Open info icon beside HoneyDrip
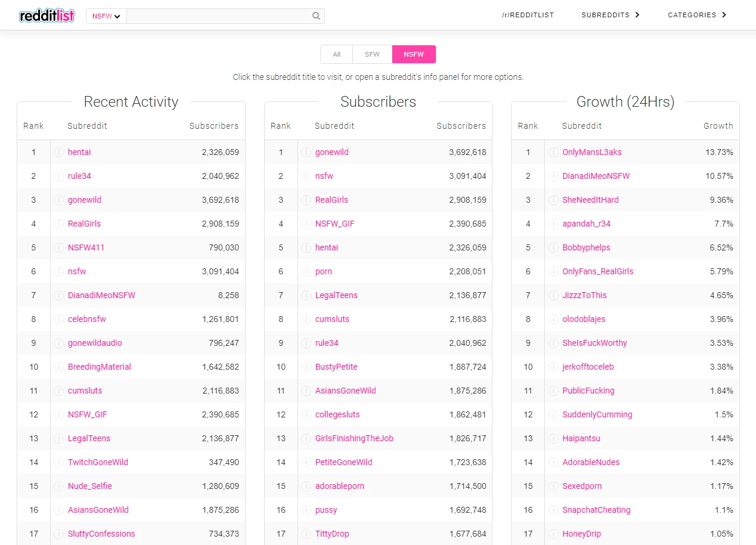Screen dimensions: 756x545 553,534
